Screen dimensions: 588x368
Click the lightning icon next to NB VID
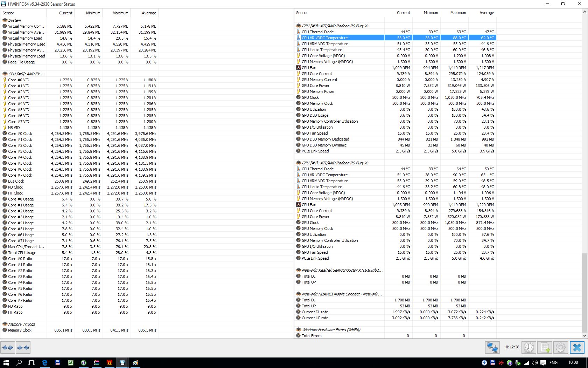(x=5, y=128)
